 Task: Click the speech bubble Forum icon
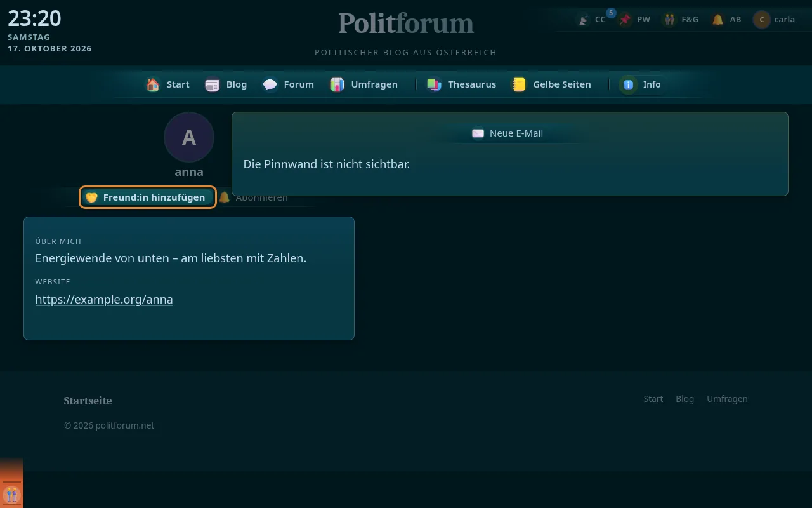[x=270, y=84]
